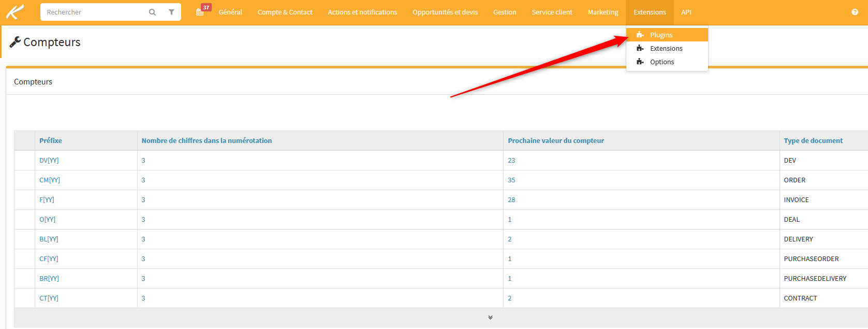Edit prefix CT[YY]
Image resolution: width=868 pixels, height=329 pixels.
[x=49, y=298]
